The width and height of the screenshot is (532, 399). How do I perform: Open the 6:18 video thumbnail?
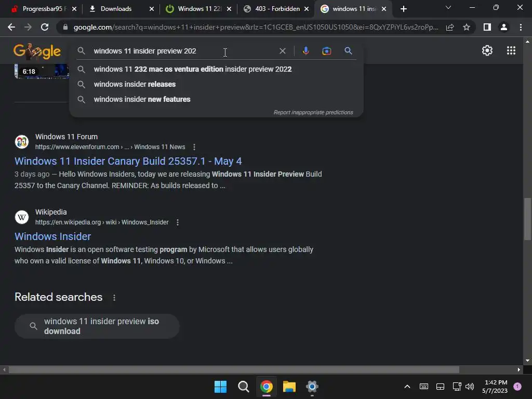tap(42, 71)
